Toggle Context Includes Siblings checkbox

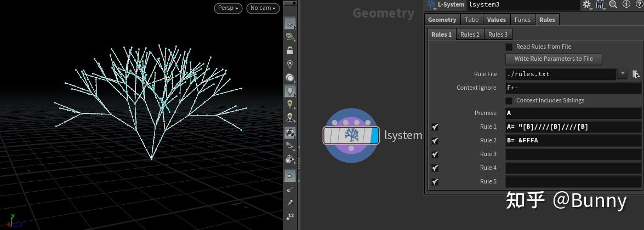pos(509,101)
